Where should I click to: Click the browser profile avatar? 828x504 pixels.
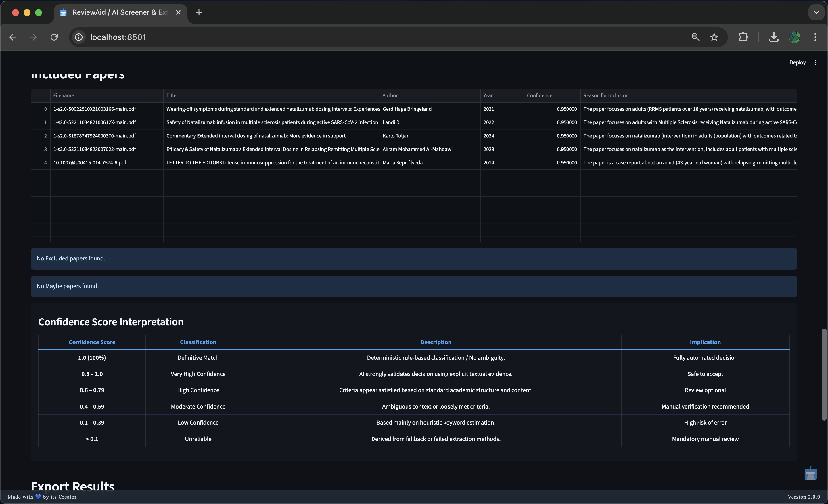(x=795, y=37)
